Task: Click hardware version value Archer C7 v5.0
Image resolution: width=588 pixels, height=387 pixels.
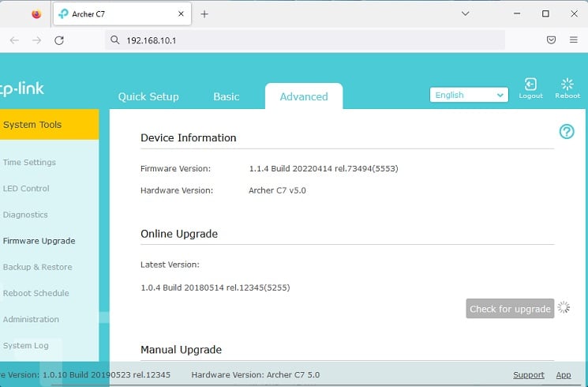Action: coord(277,190)
